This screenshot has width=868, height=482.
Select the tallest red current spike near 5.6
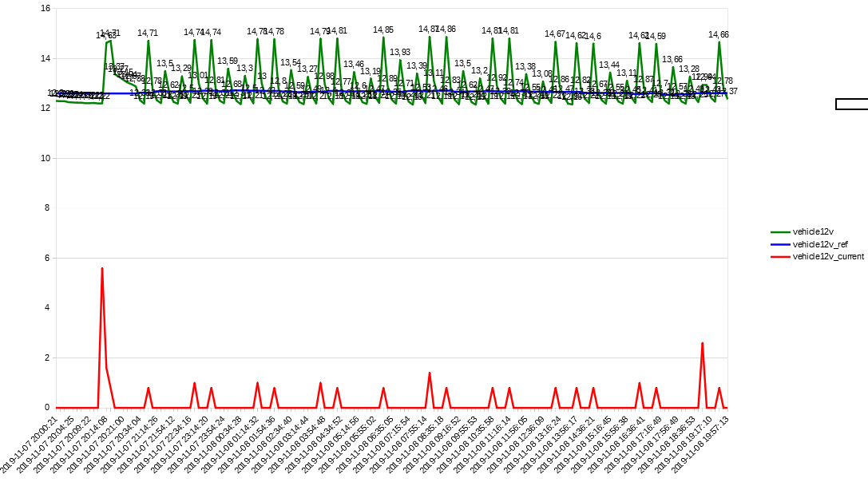102,270
